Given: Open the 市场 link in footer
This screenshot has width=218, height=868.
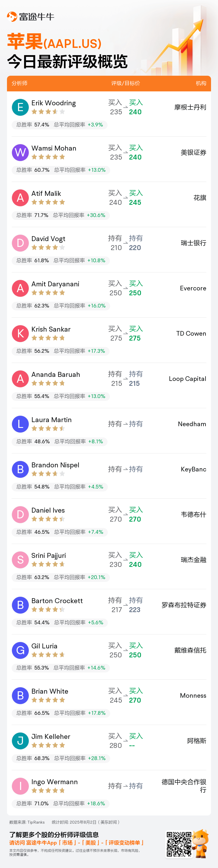Looking at the screenshot, I should coord(67,843).
